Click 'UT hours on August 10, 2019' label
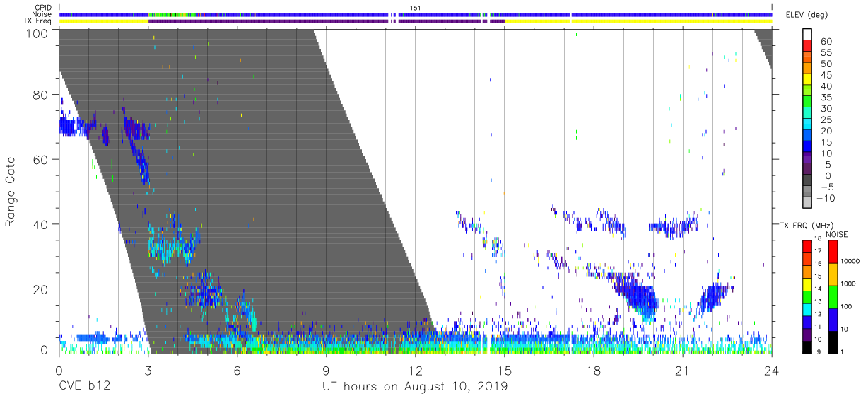The width and height of the screenshot is (868, 401). pyautogui.click(x=415, y=387)
